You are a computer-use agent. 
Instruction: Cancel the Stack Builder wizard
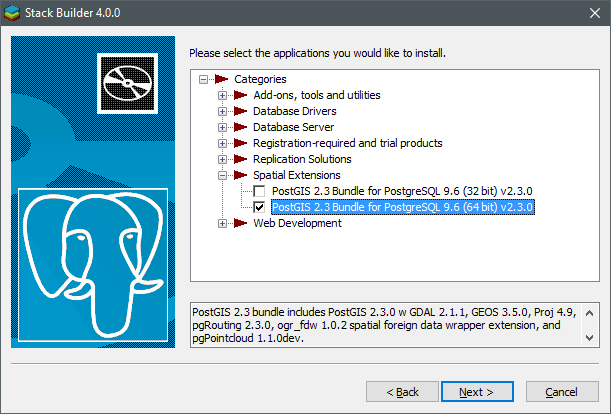(562, 391)
